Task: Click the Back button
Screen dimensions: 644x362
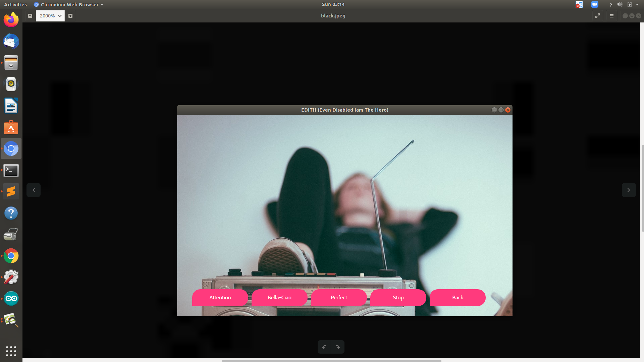Action: pos(458,298)
